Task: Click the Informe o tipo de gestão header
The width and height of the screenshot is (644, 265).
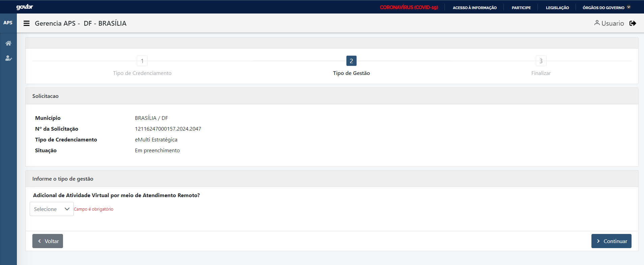Action: click(332, 179)
